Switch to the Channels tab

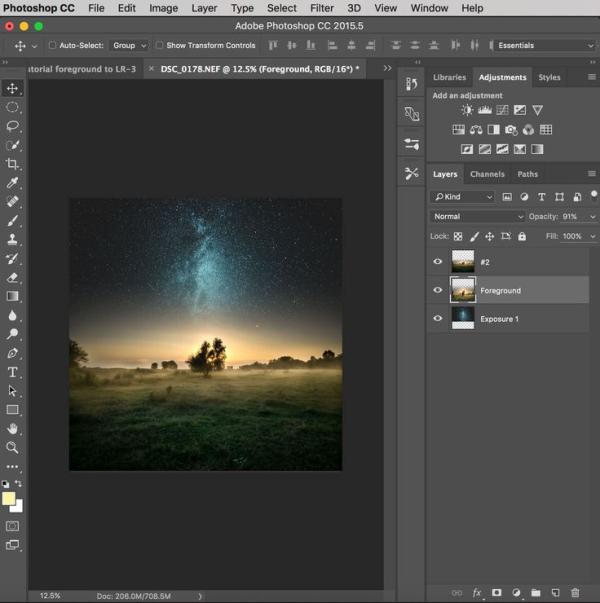[487, 174]
